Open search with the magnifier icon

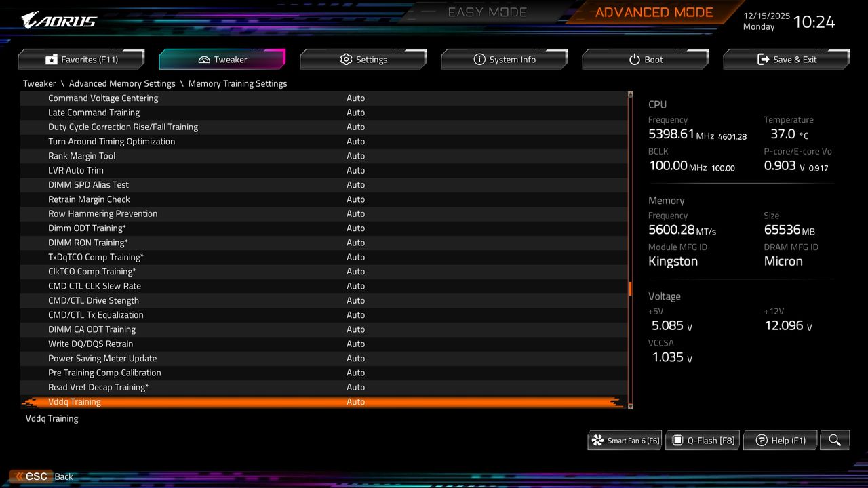pyautogui.click(x=835, y=440)
